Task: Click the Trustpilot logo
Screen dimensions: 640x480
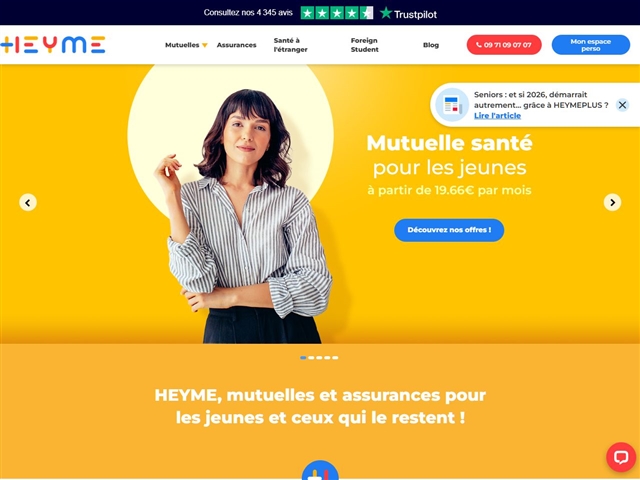Action: tap(408, 13)
